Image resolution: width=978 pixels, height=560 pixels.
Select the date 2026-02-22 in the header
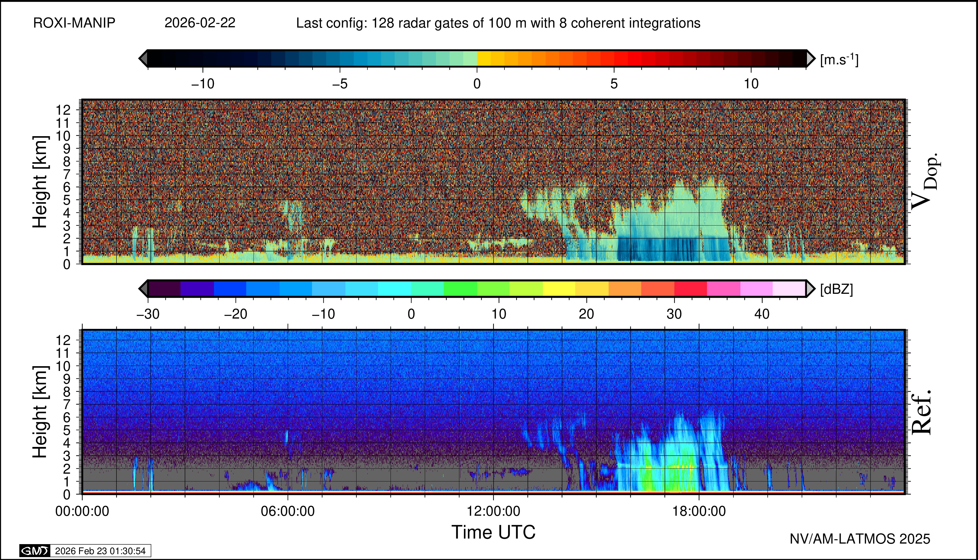(x=200, y=23)
